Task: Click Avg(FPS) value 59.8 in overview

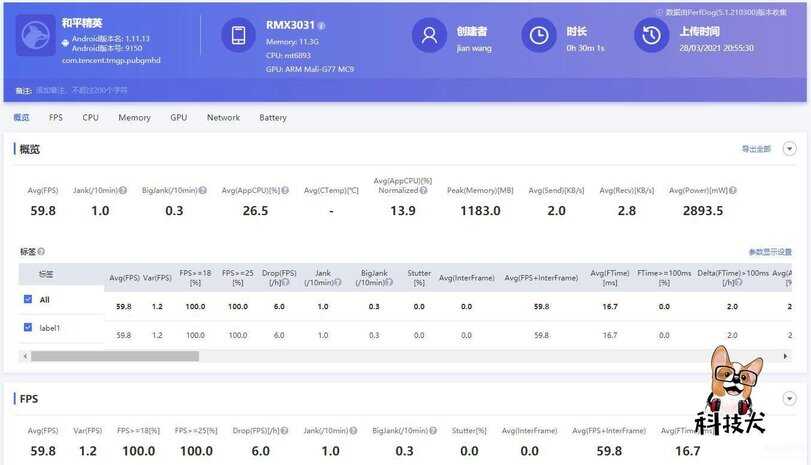Action: click(x=43, y=211)
